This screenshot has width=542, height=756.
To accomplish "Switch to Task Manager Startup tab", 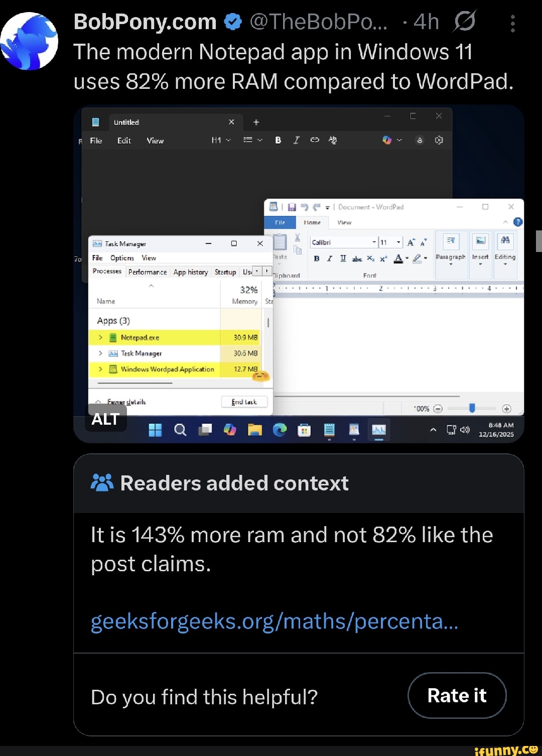I will (225, 272).
